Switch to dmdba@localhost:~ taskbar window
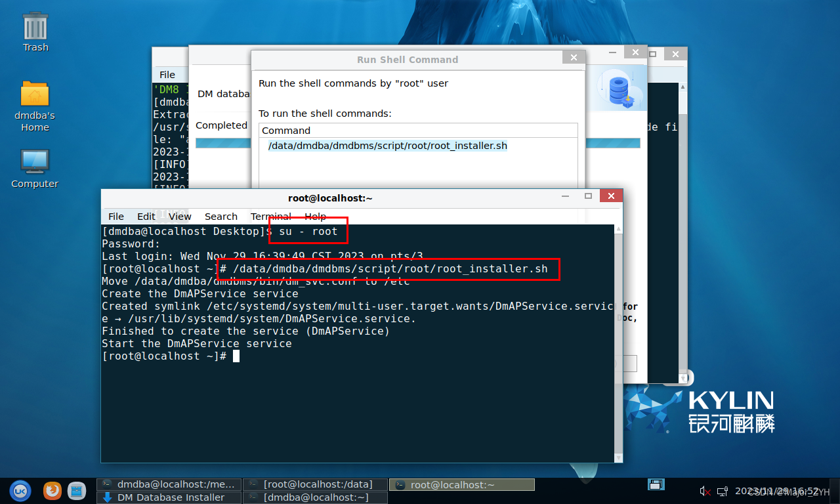 pos(315,497)
